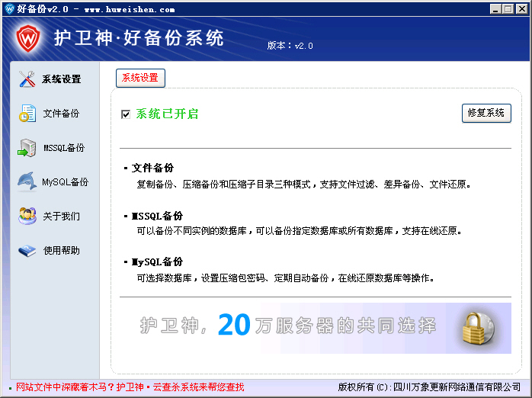Maximize the 好备份 window
532x398 pixels.
click(508, 9)
